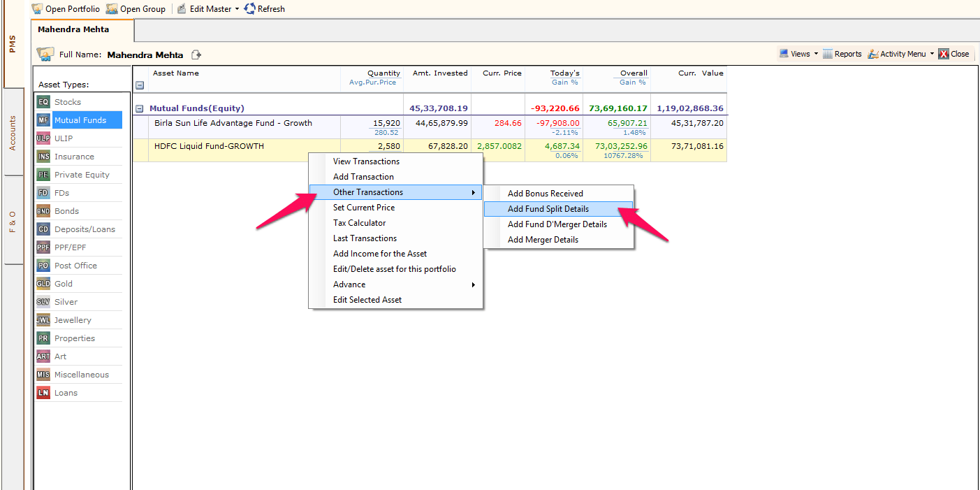This screenshot has height=490, width=980.
Task: Click the PO Post Office icon
Action: tap(43, 266)
